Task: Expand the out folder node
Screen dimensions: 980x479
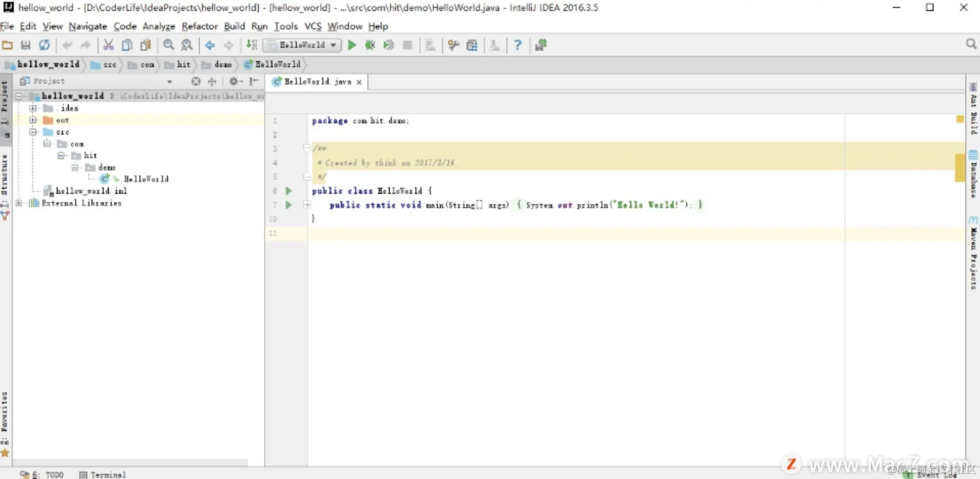Action: pos(33,120)
